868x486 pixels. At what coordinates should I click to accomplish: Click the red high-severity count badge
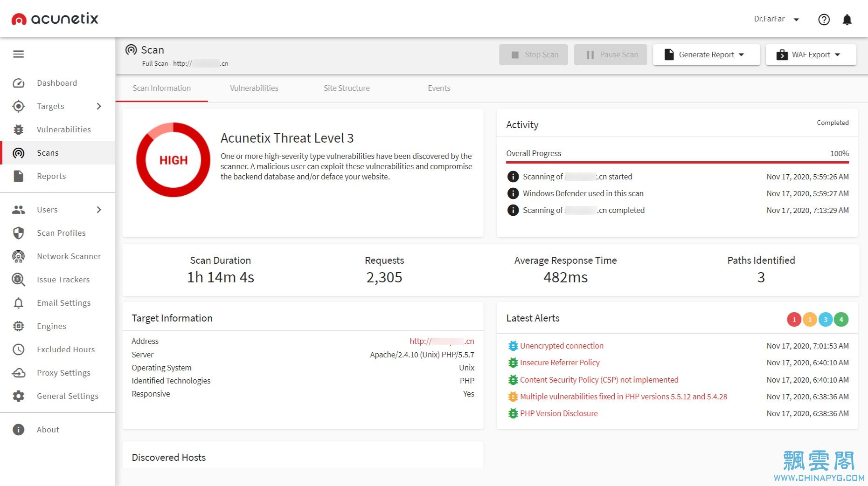[x=794, y=319]
